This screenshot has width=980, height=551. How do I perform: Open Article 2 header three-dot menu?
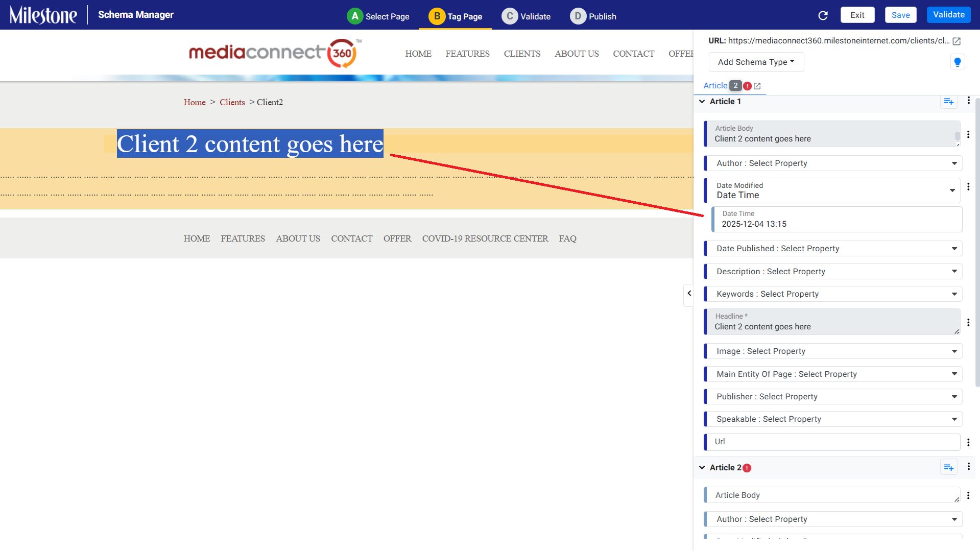968,467
